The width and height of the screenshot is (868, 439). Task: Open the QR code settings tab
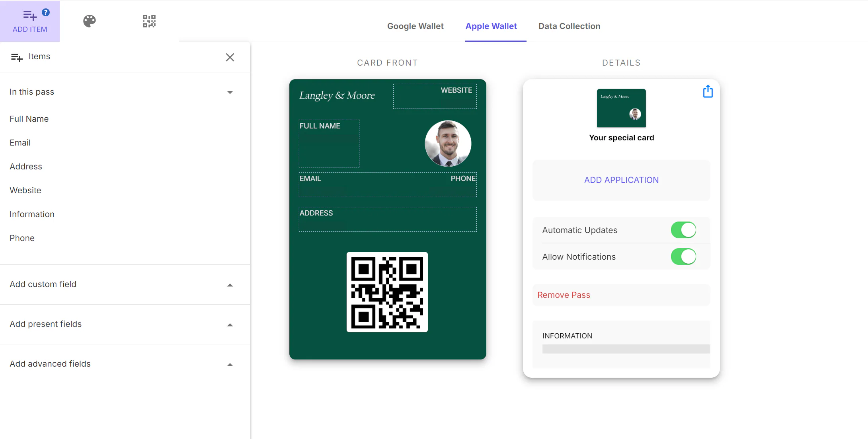pyautogui.click(x=149, y=21)
